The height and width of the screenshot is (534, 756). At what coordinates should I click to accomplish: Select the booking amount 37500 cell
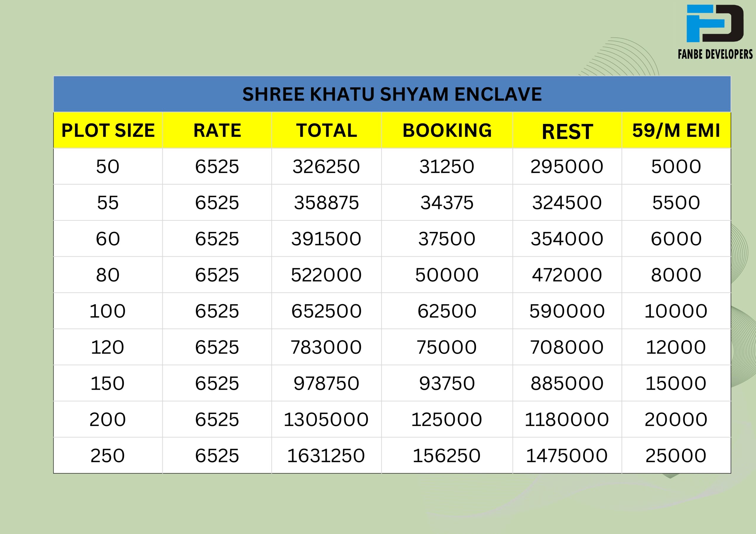pos(447,239)
